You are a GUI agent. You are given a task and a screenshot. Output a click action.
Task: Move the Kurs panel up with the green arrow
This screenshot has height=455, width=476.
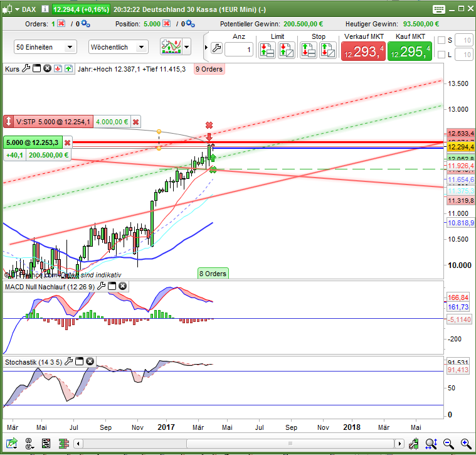(x=68, y=68)
